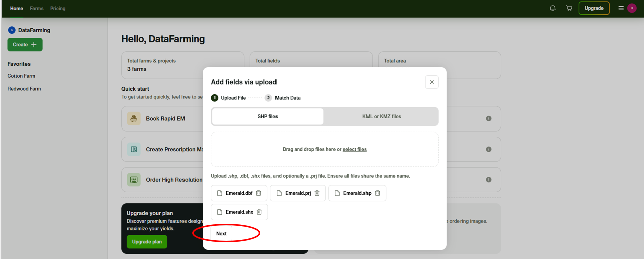This screenshot has height=259, width=644.
Task: Open Redwood Farm from Favorites
Action: pos(24,89)
